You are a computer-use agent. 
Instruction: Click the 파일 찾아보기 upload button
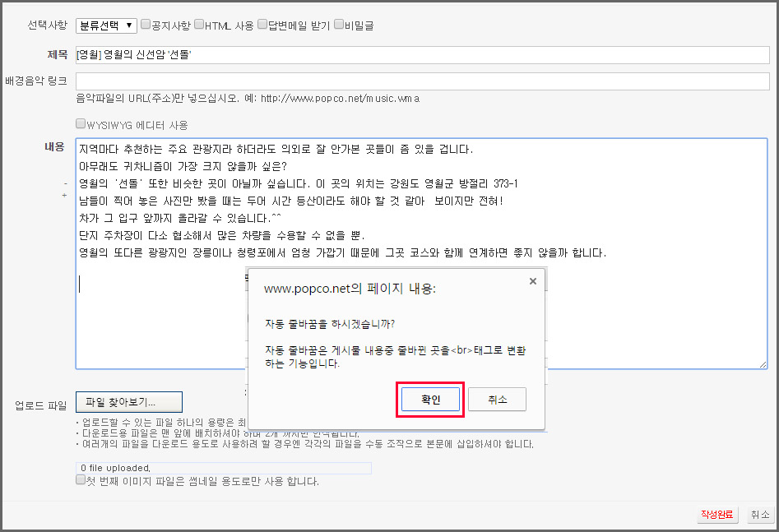[x=128, y=402]
